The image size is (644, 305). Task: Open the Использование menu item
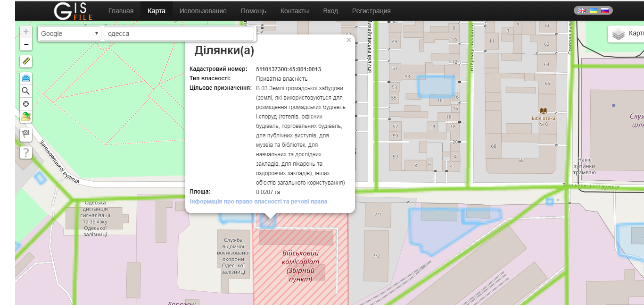click(x=203, y=11)
